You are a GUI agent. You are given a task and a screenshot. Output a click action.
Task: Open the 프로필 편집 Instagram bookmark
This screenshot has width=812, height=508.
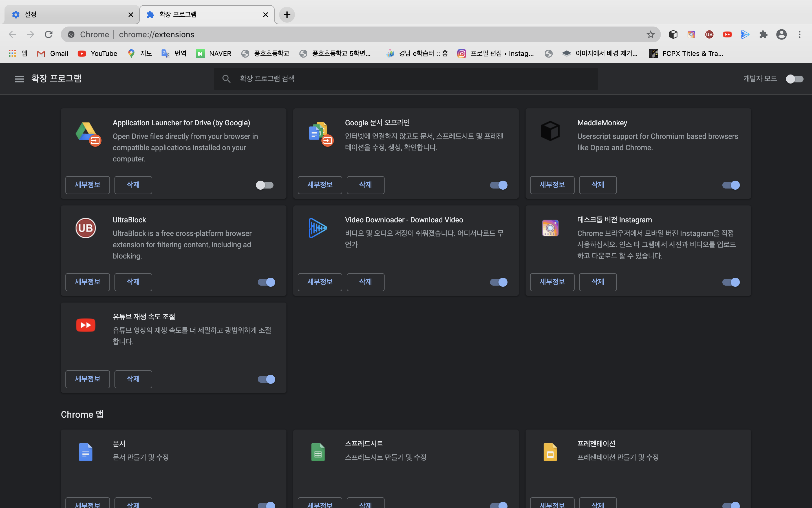[x=496, y=53]
